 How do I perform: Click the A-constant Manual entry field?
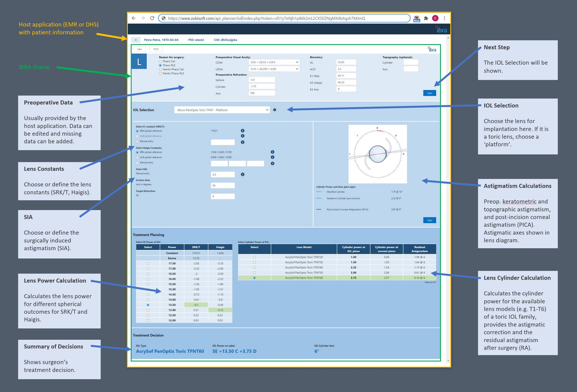click(223, 142)
